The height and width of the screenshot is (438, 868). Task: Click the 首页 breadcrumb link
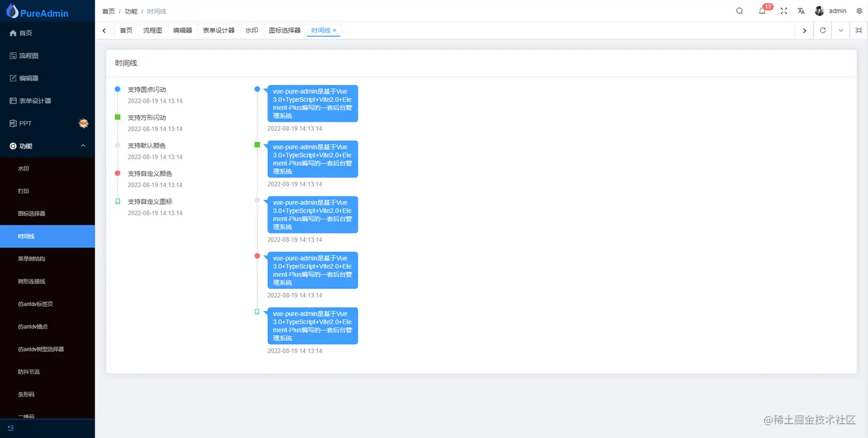[x=108, y=11]
